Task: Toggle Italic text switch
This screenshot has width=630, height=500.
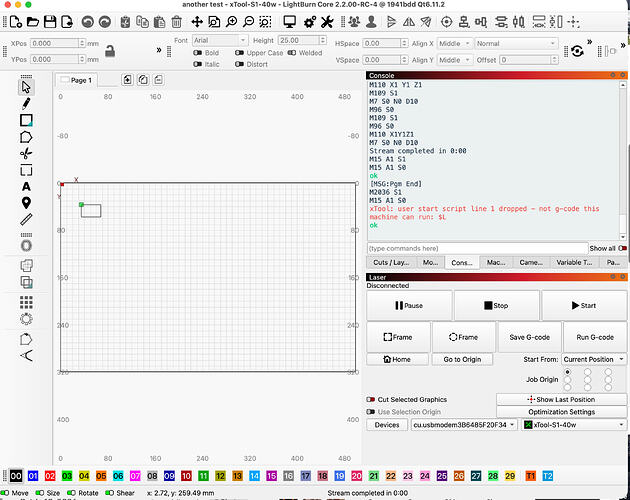Action: click(x=197, y=64)
